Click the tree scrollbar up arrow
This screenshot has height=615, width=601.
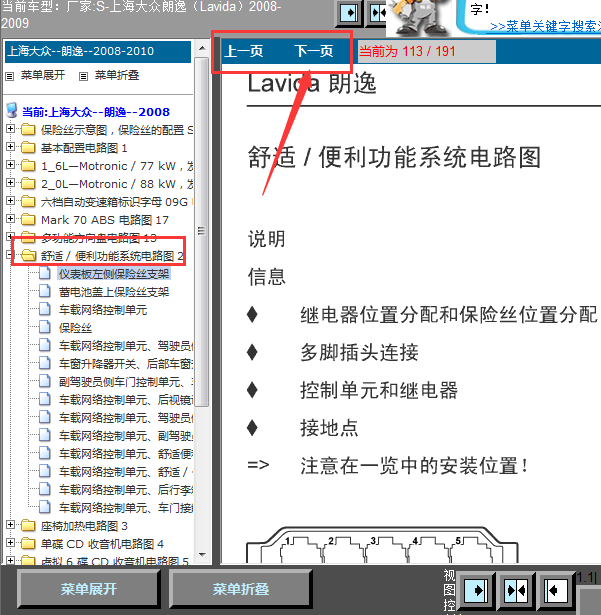(202, 48)
